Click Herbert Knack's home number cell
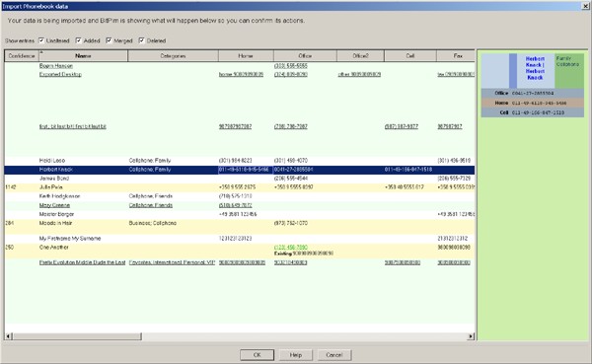This screenshot has height=364, width=592. point(245,170)
